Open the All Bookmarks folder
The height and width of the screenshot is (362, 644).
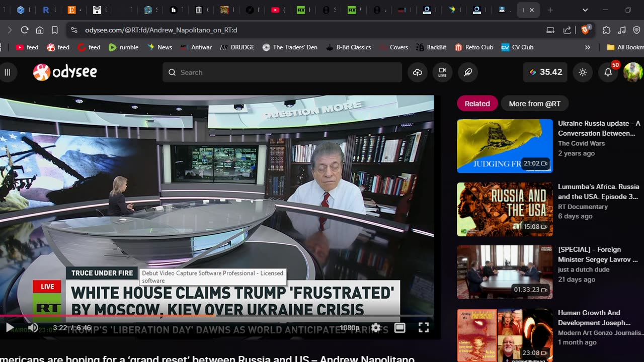(x=625, y=47)
